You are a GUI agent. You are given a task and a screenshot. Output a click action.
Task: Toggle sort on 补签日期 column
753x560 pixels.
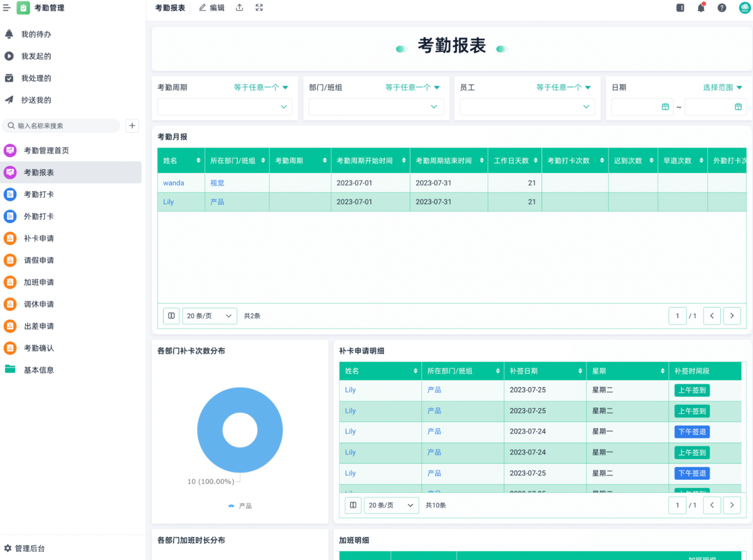(x=580, y=371)
